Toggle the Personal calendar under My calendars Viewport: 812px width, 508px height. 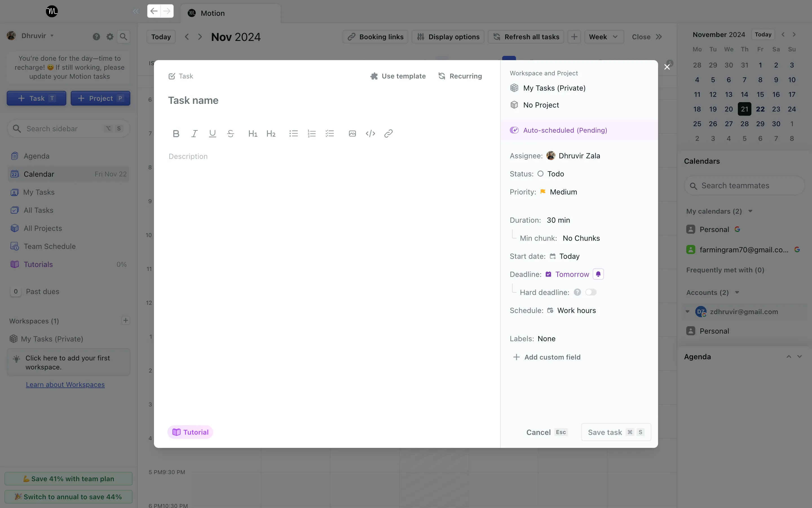690,229
